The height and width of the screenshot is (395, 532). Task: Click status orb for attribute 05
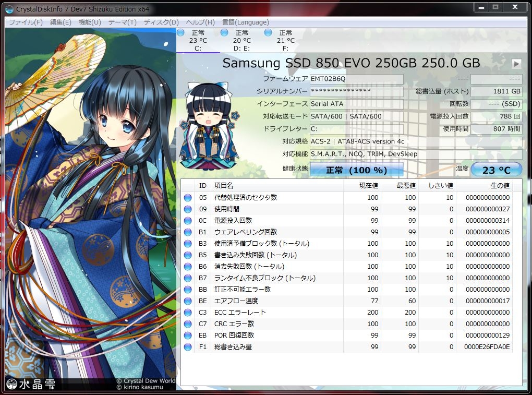coord(188,198)
